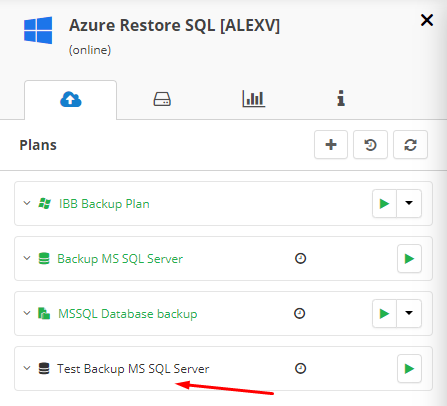The height and width of the screenshot is (406, 447).
Task: Open the statistics bar chart tab
Action: pos(253,99)
